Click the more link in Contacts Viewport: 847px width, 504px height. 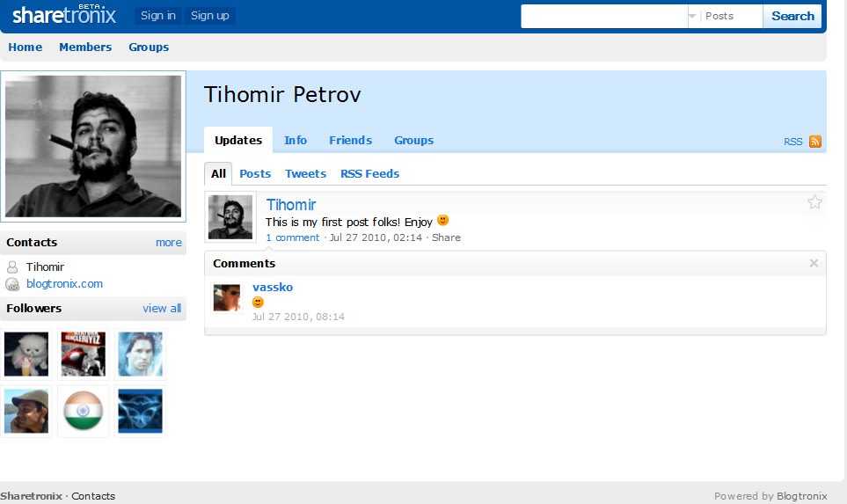pyautogui.click(x=169, y=243)
